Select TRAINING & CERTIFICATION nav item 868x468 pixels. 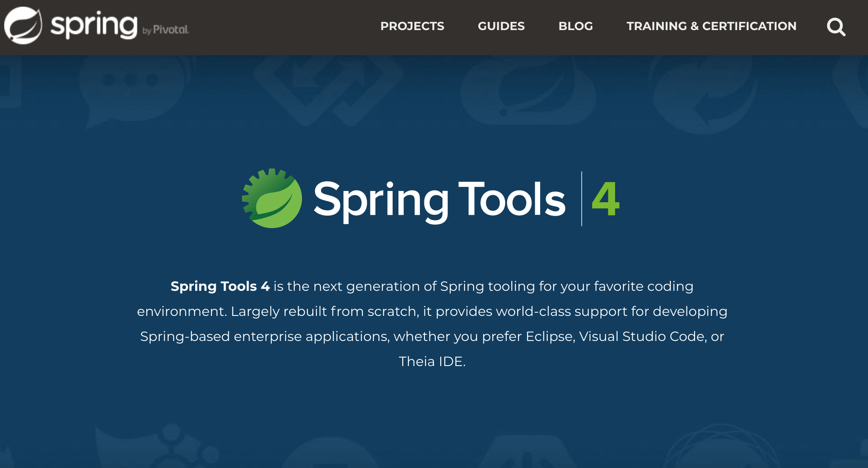(x=711, y=26)
